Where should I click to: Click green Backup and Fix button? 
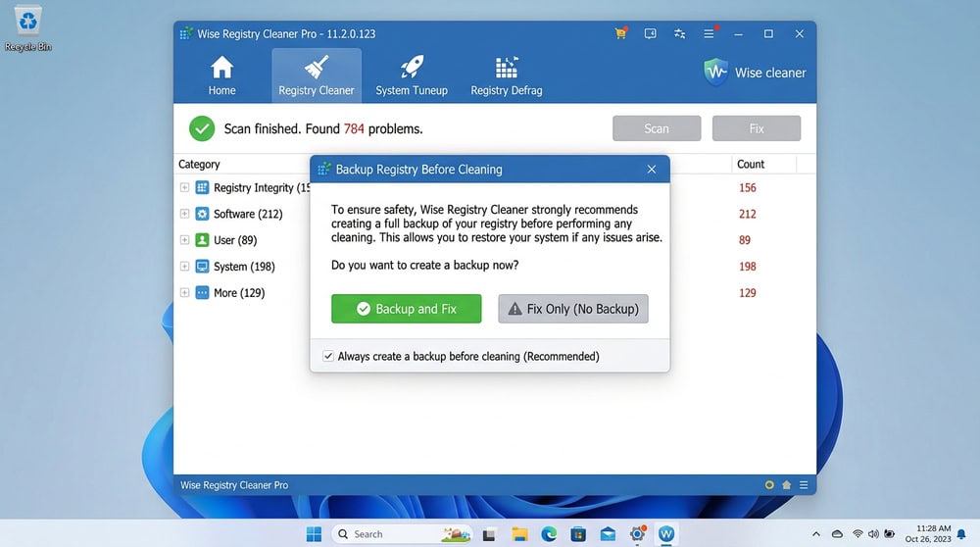[x=407, y=309]
